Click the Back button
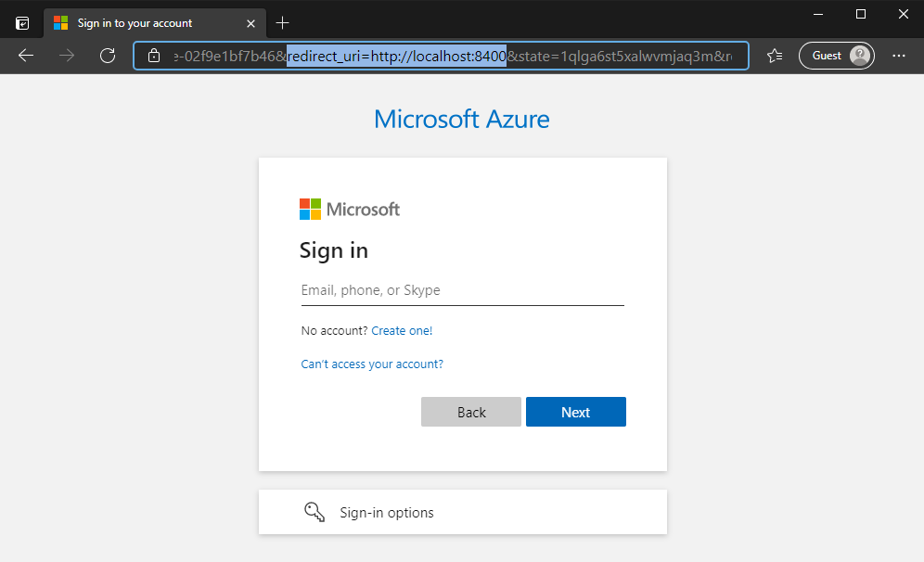 pyautogui.click(x=471, y=412)
